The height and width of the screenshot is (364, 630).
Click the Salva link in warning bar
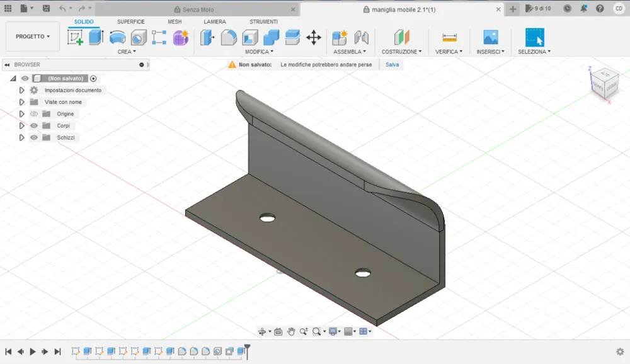tap(392, 65)
